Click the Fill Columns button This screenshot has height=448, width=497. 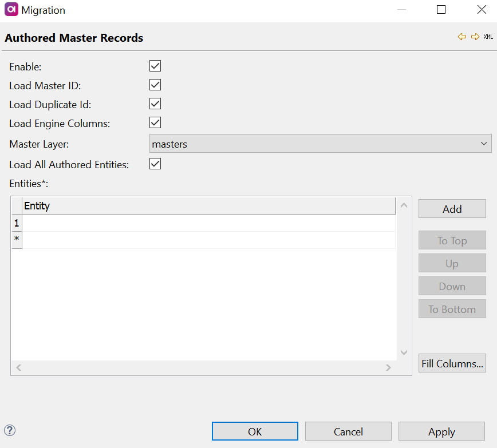click(452, 363)
